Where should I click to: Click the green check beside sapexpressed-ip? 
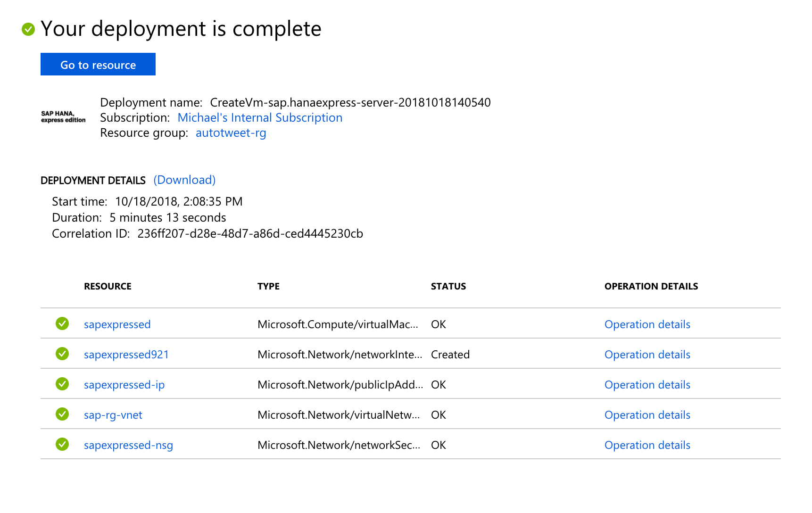(x=62, y=384)
